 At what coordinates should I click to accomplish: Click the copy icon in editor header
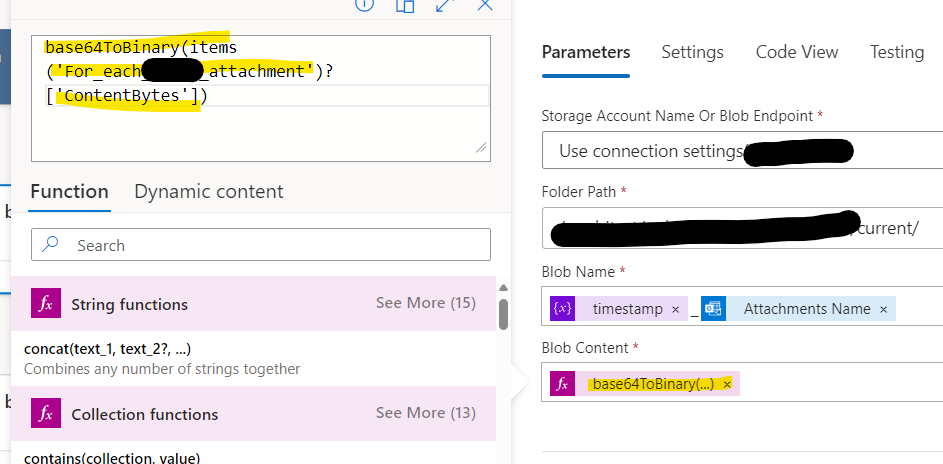click(404, 5)
